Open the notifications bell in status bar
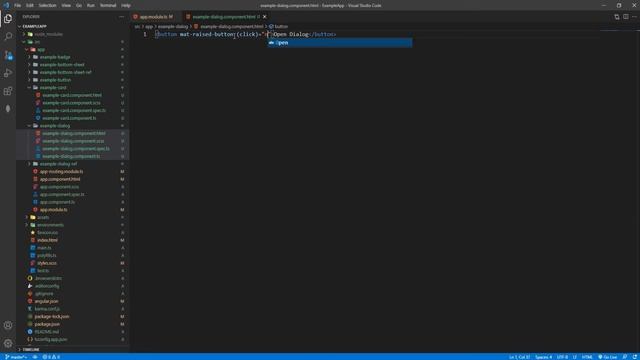The image size is (640, 360). [635, 357]
